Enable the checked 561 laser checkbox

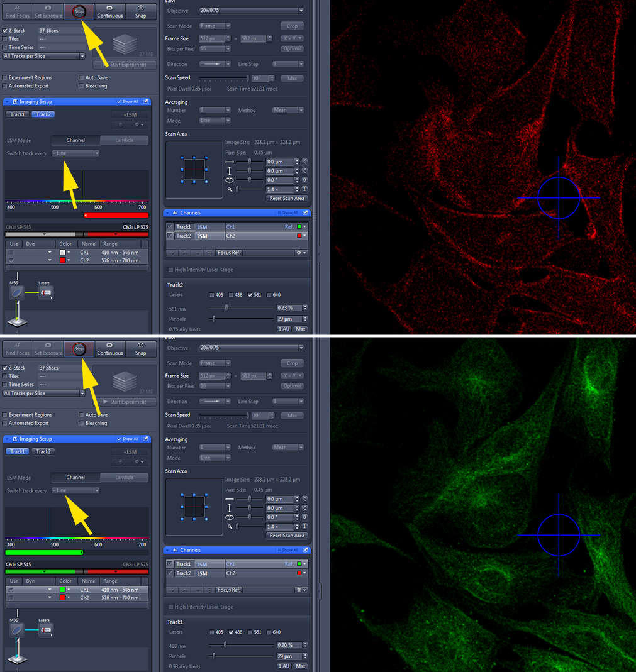pyautogui.click(x=251, y=295)
